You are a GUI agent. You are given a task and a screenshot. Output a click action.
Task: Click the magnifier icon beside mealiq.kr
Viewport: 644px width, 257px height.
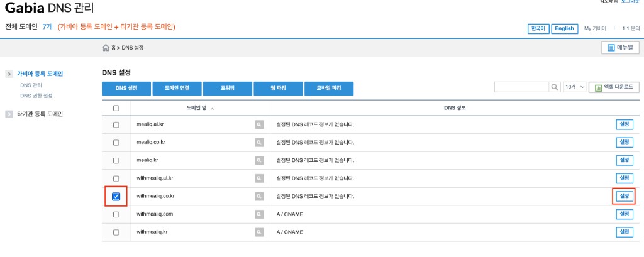pos(258,160)
